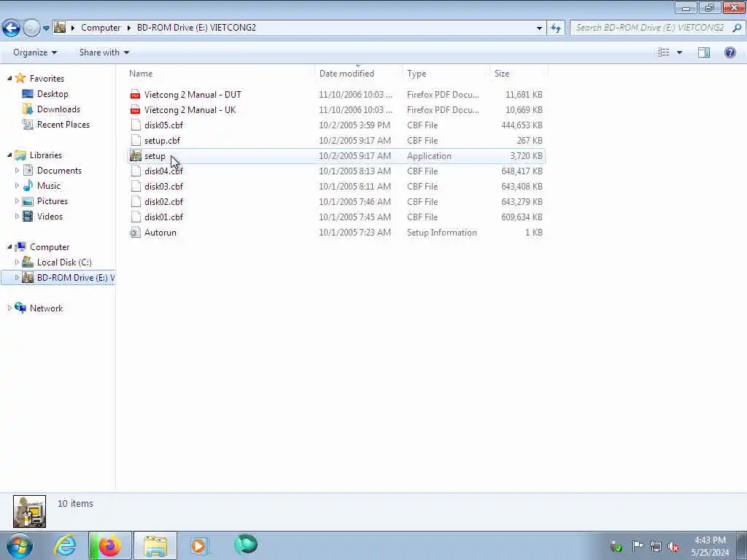Sort files by Type column header
Image resolution: width=747 pixels, height=560 pixels.
point(417,74)
